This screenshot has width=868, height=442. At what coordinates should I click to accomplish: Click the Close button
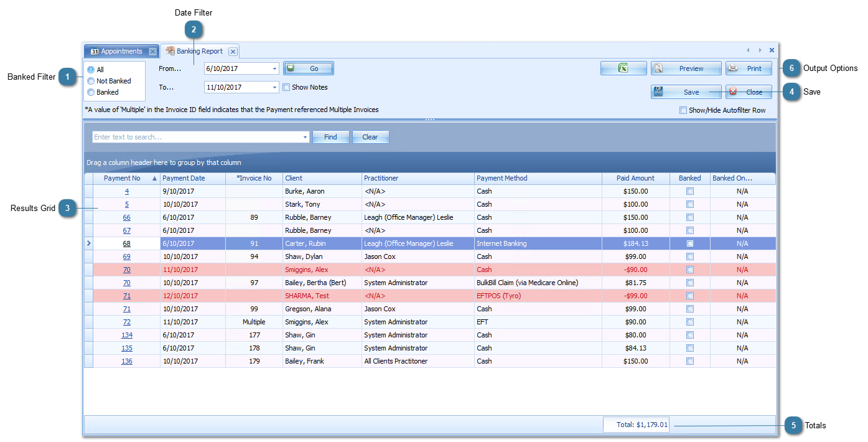pos(749,92)
